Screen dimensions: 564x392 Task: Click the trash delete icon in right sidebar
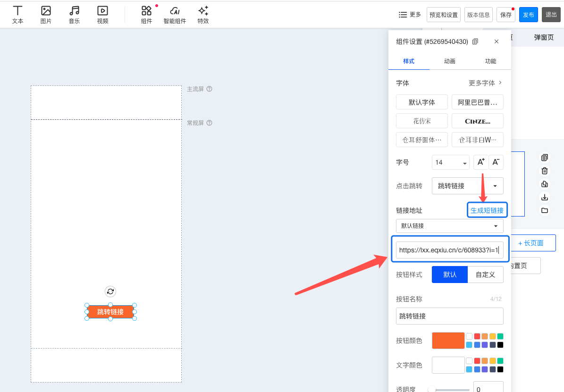click(x=545, y=171)
